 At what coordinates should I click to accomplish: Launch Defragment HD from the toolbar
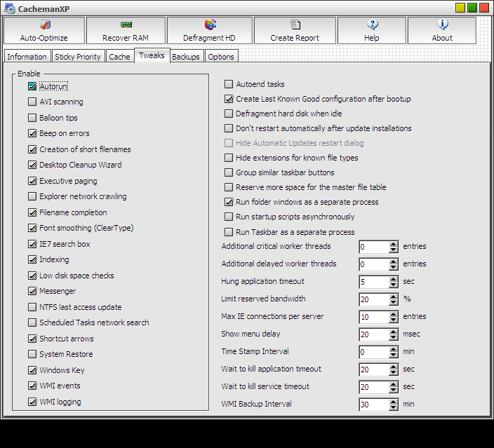(x=209, y=30)
